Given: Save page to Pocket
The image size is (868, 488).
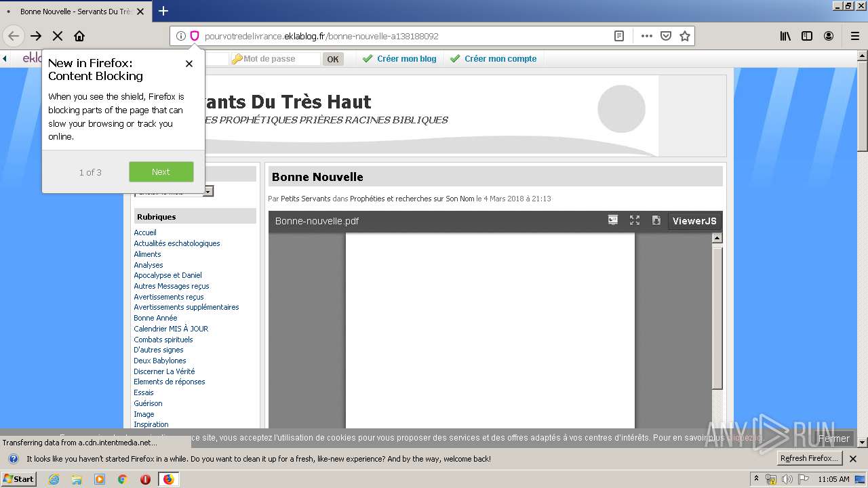Looking at the screenshot, I should pyautogui.click(x=666, y=36).
